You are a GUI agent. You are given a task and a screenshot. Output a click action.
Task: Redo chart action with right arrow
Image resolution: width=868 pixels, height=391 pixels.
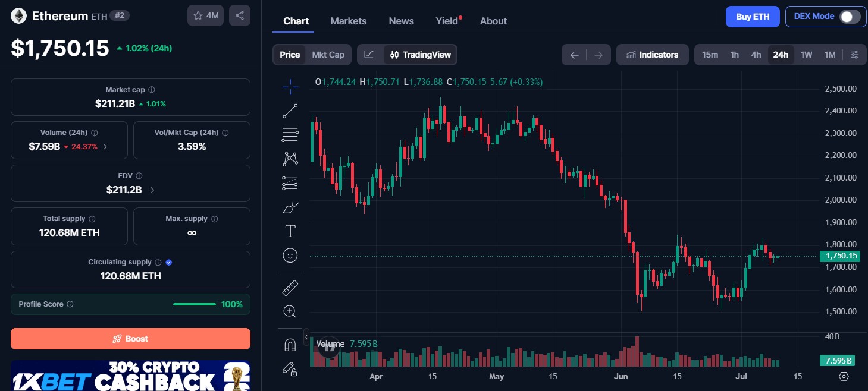point(598,55)
